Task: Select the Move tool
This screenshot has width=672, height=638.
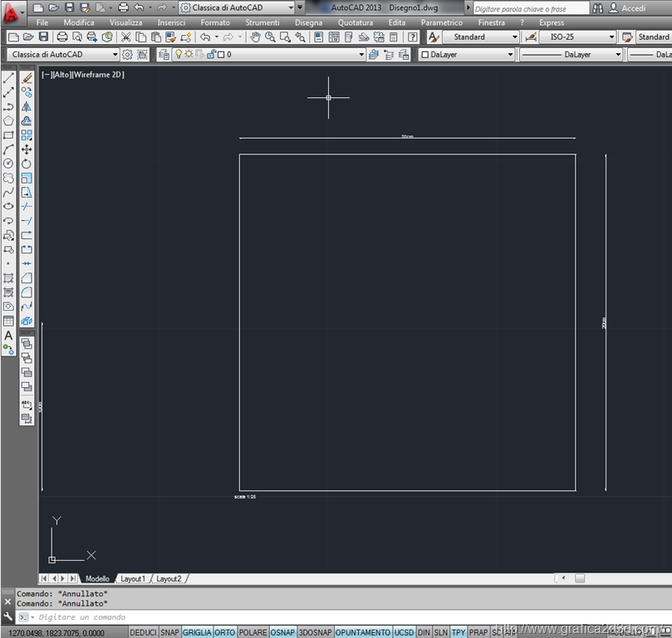Action: 27,149
